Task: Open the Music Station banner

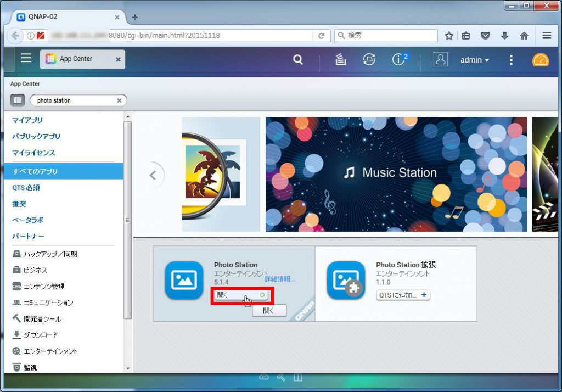Action: point(396,174)
